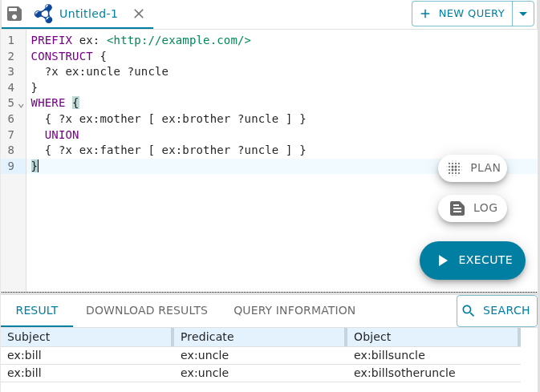Open the Query Information tab
Image resolution: width=540 pixels, height=392 pixels.
pos(294,310)
